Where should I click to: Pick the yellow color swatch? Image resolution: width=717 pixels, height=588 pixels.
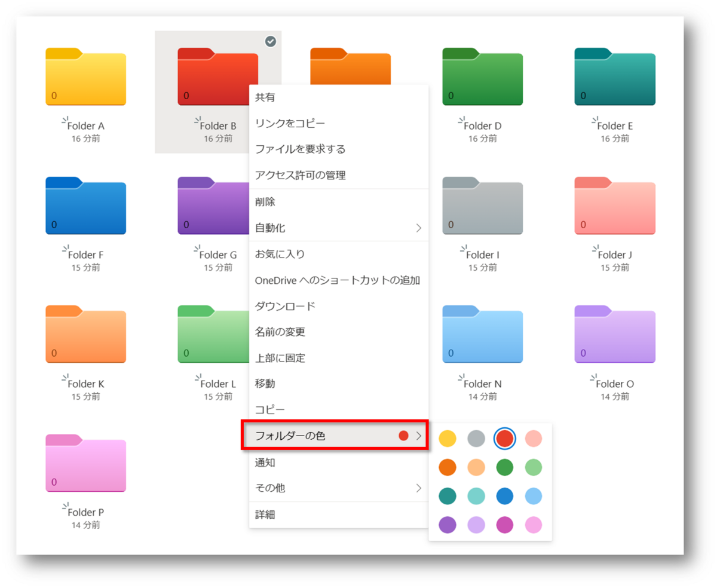(448, 439)
